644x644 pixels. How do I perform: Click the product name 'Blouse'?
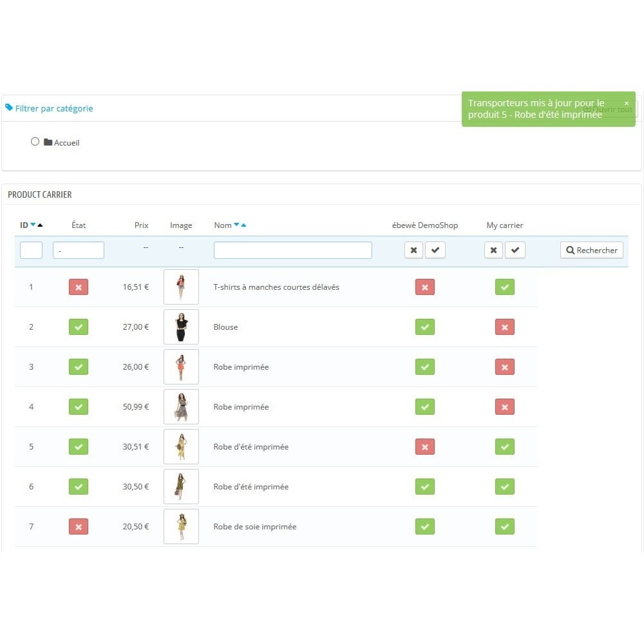pyautogui.click(x=225, y=327)
